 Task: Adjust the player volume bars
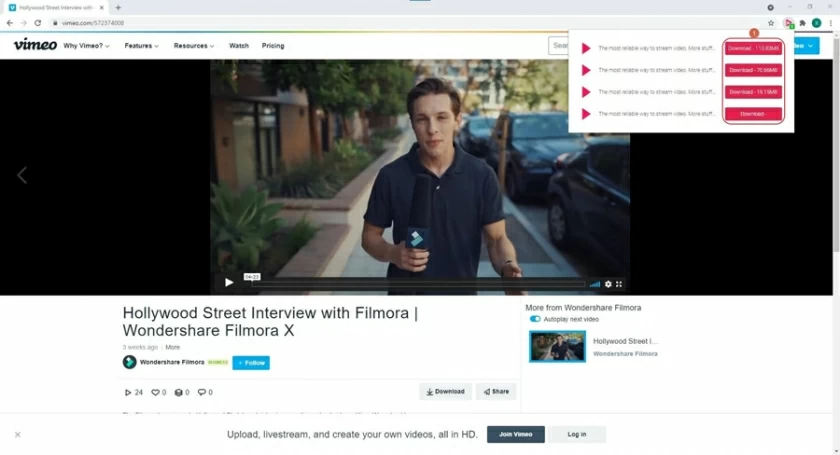tap(595, 284)
